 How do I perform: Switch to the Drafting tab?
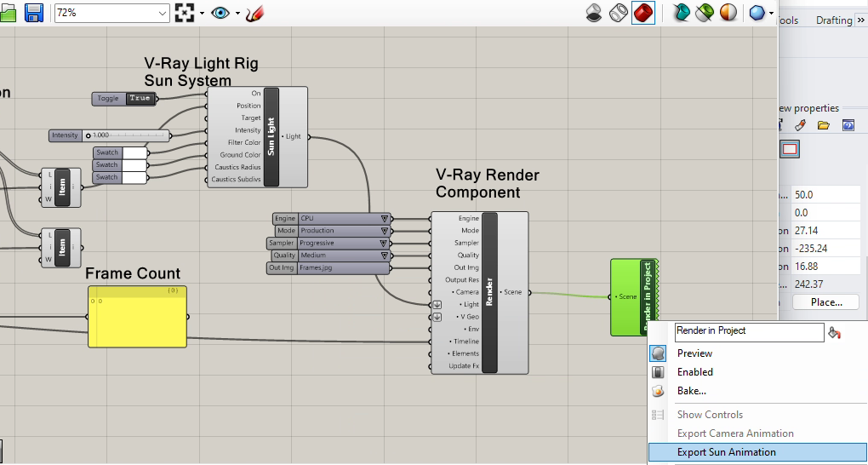tap(833, 20)
